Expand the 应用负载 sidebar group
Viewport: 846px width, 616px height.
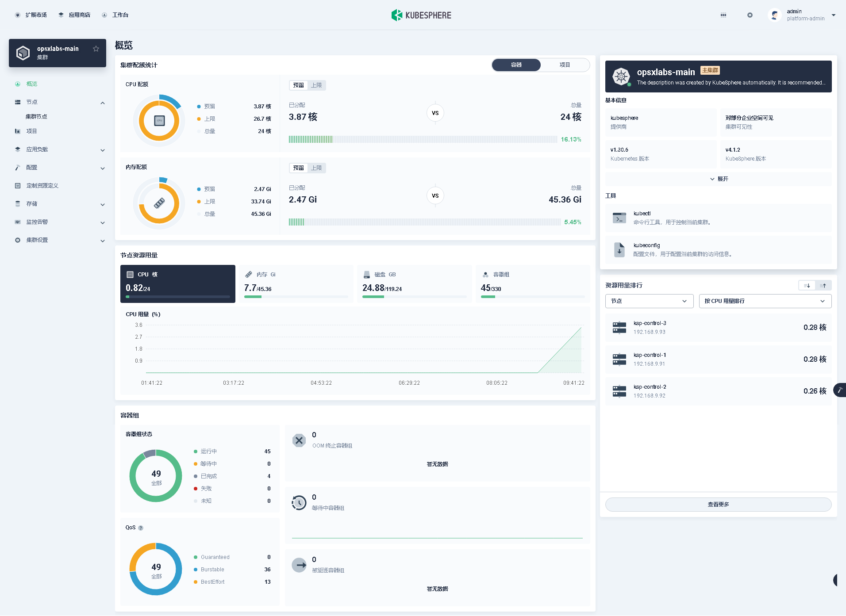click(x=103, y=150)
